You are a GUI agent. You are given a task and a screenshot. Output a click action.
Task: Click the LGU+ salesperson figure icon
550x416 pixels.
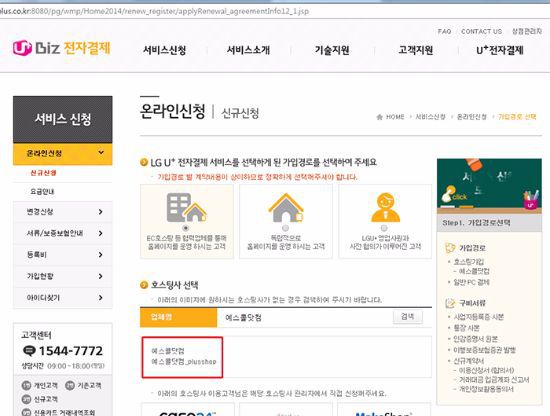point(385,207)
